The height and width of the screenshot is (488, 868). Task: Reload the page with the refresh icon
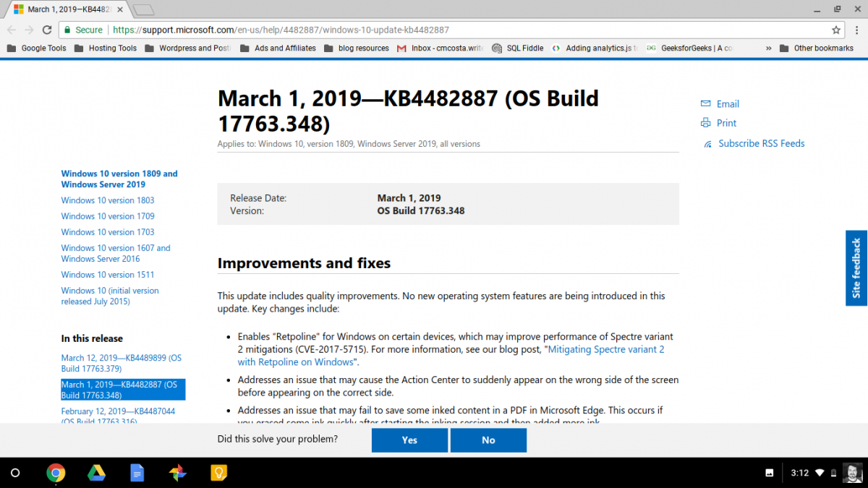point(47,30)
